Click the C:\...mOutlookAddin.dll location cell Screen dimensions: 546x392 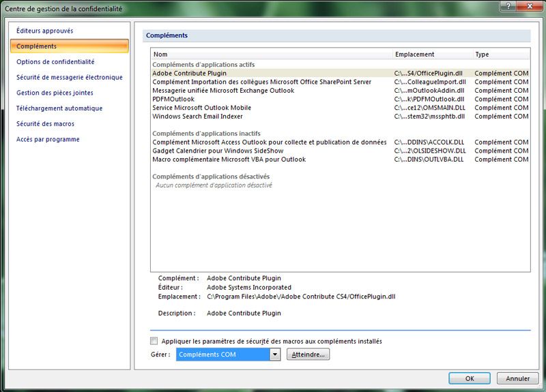click(x=429, y=91)
